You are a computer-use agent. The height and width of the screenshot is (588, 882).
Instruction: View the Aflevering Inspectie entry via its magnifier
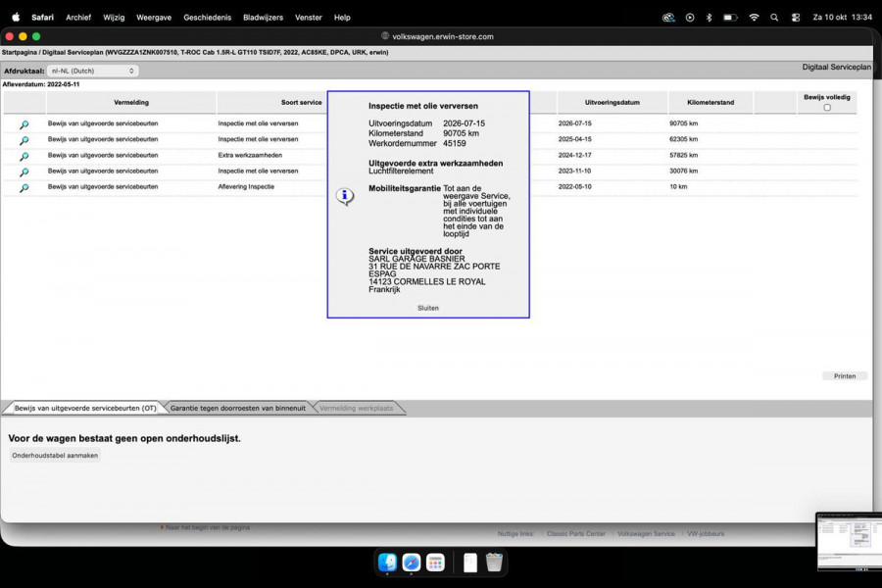24,187
